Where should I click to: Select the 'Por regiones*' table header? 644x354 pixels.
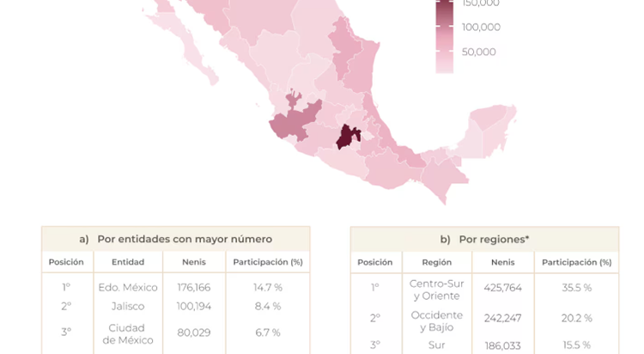(x=484, y=239)
